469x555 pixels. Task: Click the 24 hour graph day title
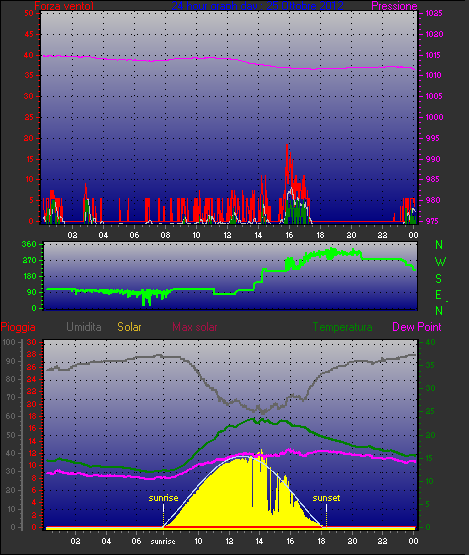(x=257, y=6)
